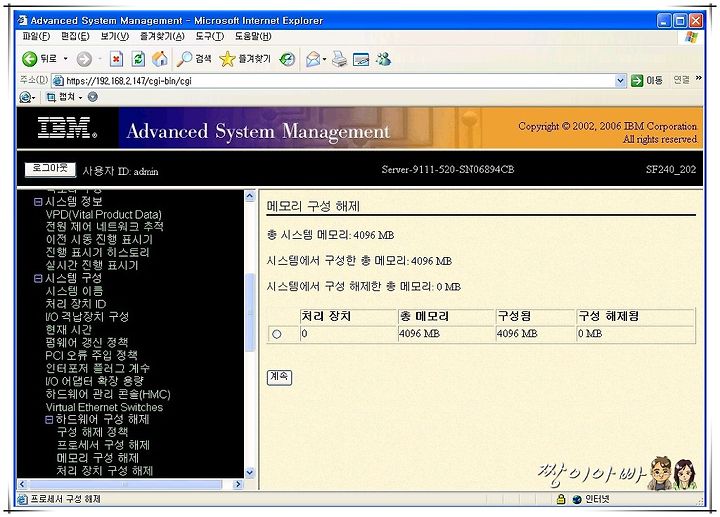720x517 pixels.
Task: Click the navigation pane horizontal scrollbar
Action: (125, 484)
